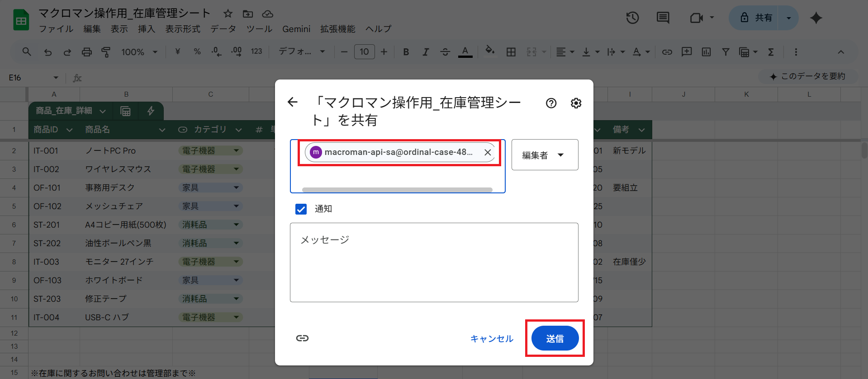This screenshot has height=379, width=868.
Task: Open the text color picker
Action: (465, 52)
